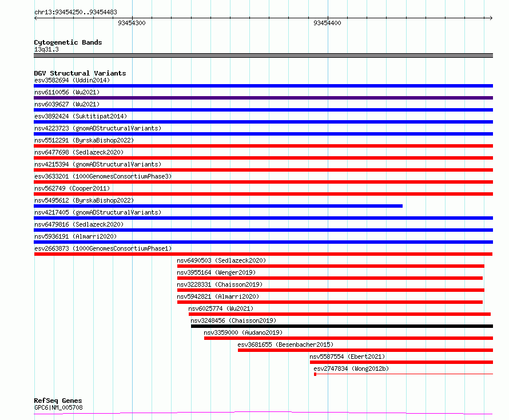Click the magenta GPC6 gene track line
Screen dimensions: 509x420
pos(263,413)
